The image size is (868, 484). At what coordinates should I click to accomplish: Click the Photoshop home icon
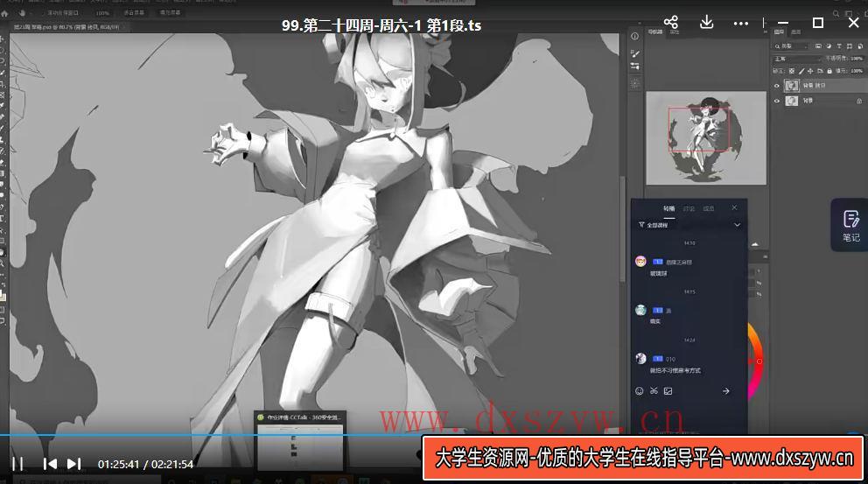(5, 13)
